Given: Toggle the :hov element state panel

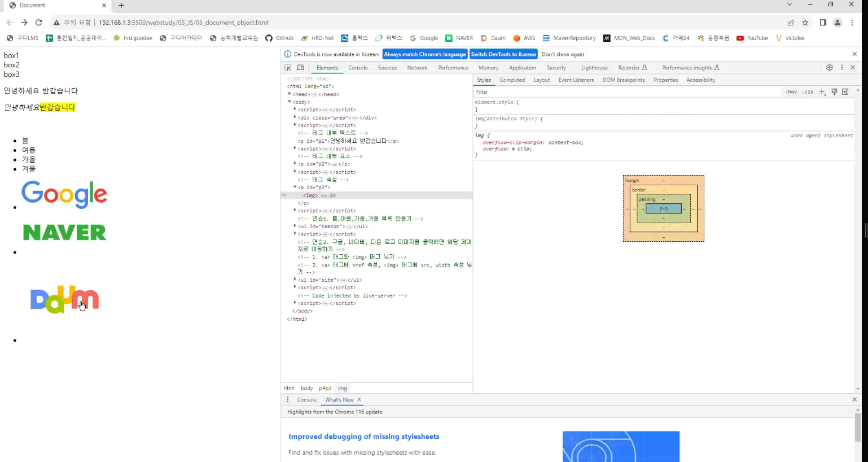Looking at the screenshot, I should 791,91.
